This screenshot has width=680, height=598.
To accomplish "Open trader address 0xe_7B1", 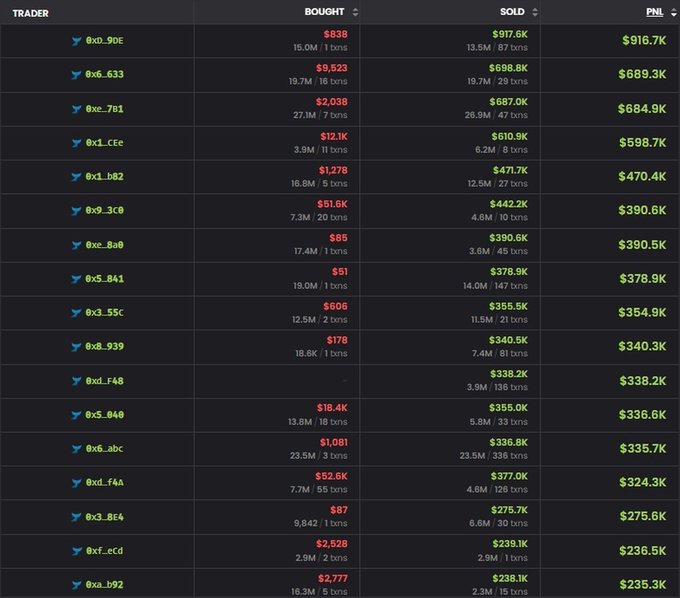I will 105,109.
